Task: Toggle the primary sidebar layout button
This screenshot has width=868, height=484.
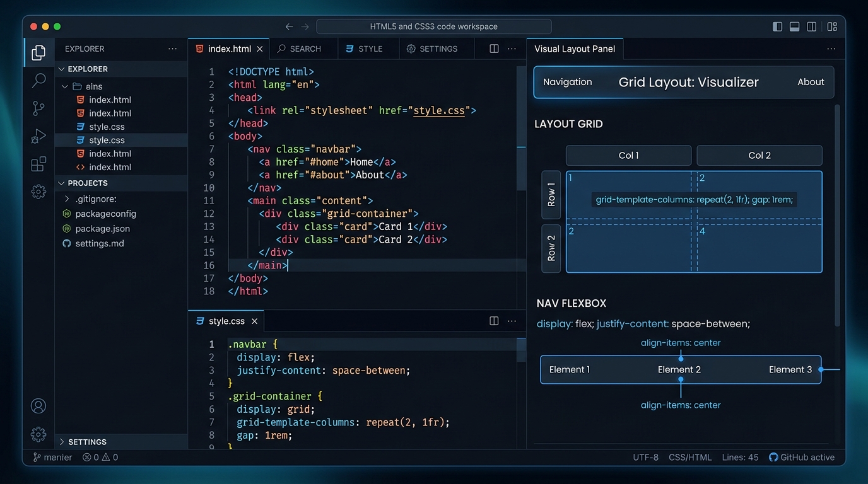Action: tap(777, 26)
